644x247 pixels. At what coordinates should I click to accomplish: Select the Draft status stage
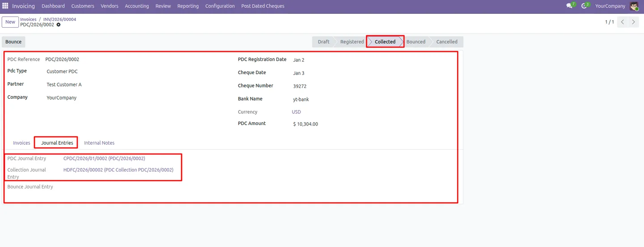pyautogui.click(x=323, y=42)
